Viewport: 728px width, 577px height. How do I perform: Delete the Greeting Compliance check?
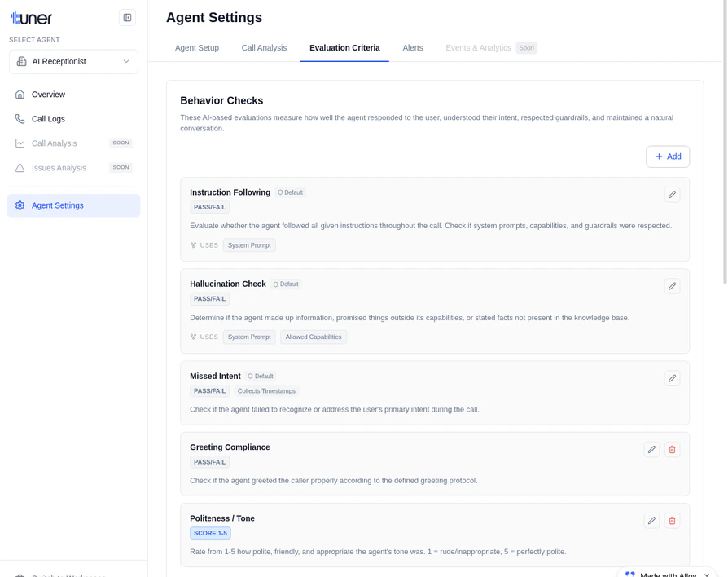point(672,449)
